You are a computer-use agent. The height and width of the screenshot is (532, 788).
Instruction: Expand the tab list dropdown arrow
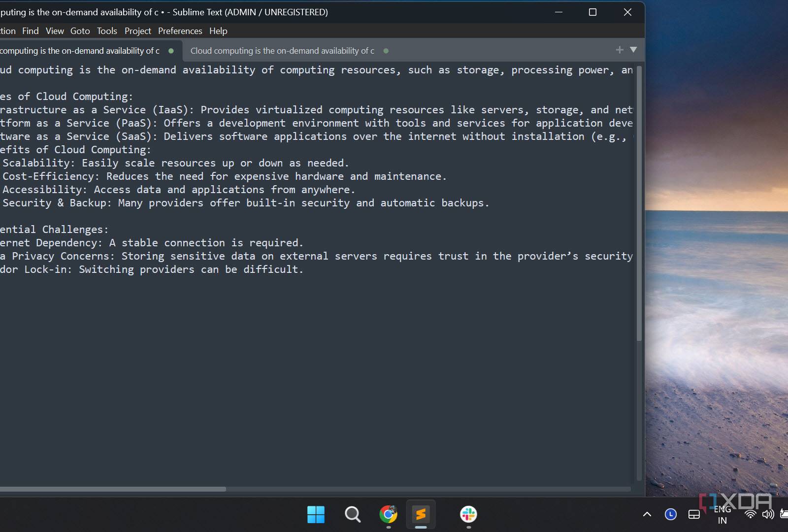(633, 50)
